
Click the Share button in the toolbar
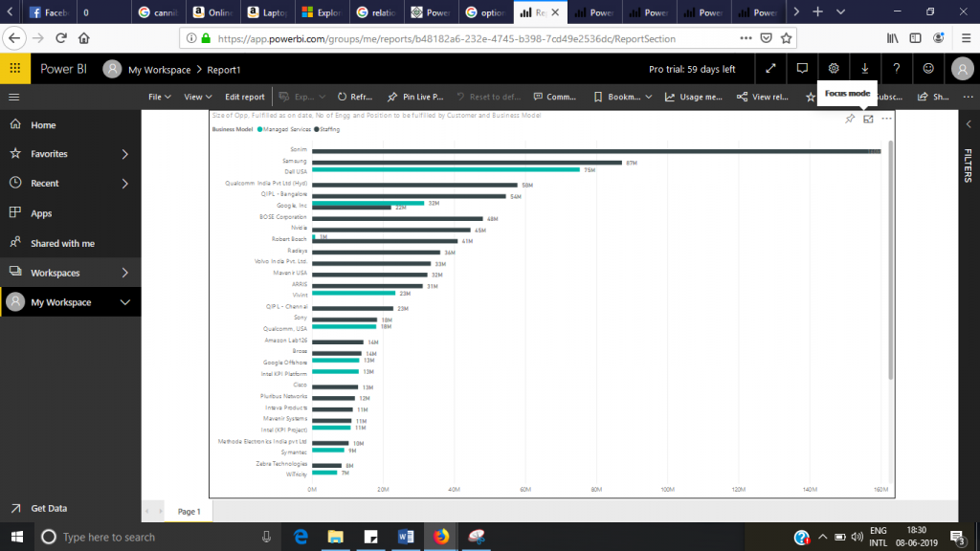coord(933,97)
